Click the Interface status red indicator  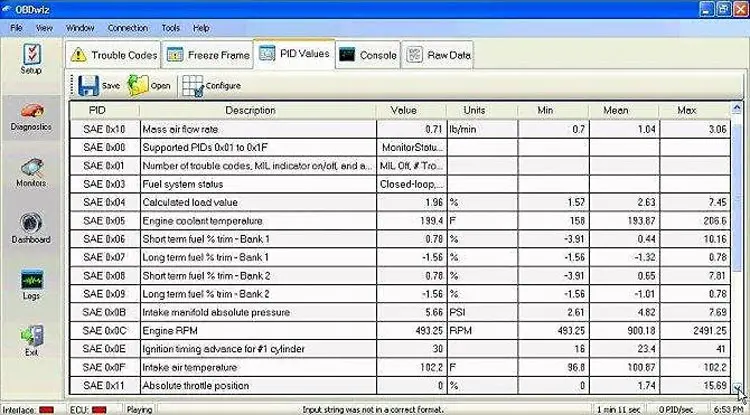(x=46, y=410)
